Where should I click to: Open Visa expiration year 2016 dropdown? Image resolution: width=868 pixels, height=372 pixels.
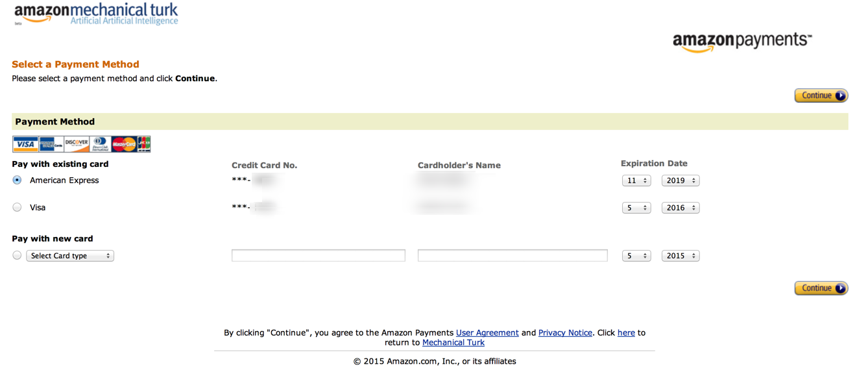click(x=681, y=208)
